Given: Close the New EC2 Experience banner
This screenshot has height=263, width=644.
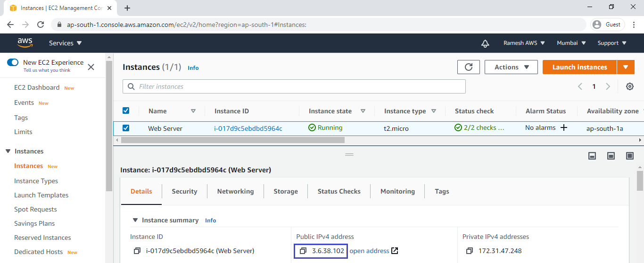Looking at the screenshot, I should click(91, 67).
